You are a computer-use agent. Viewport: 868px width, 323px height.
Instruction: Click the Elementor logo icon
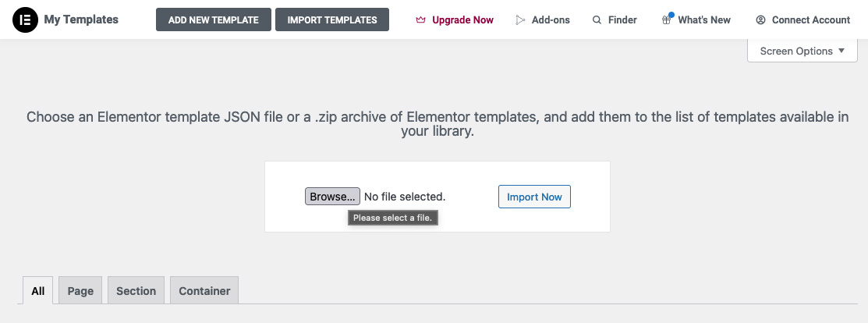click(x=25, y=20)
